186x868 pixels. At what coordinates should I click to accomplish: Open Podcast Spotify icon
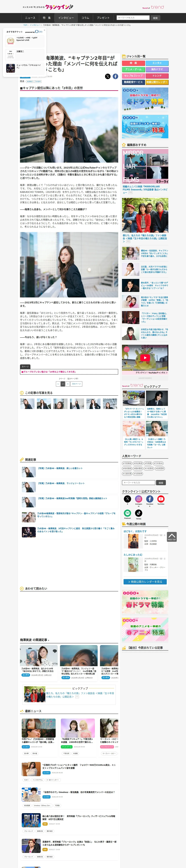click(x=127, y=513)
